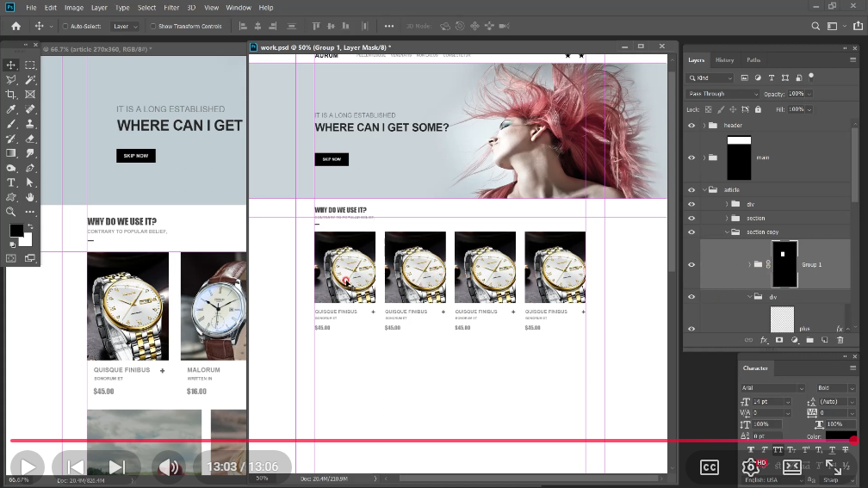Play the video
This screenshot has height=488, width=868.
pos(26,467)
